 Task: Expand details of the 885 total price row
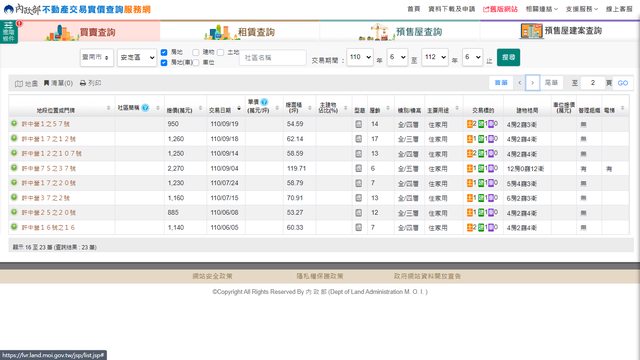[x=14, y=212]
